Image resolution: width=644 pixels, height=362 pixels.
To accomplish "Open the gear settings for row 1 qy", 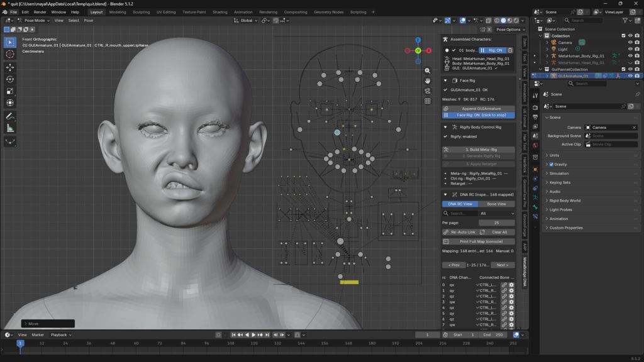I will [511, 290].
